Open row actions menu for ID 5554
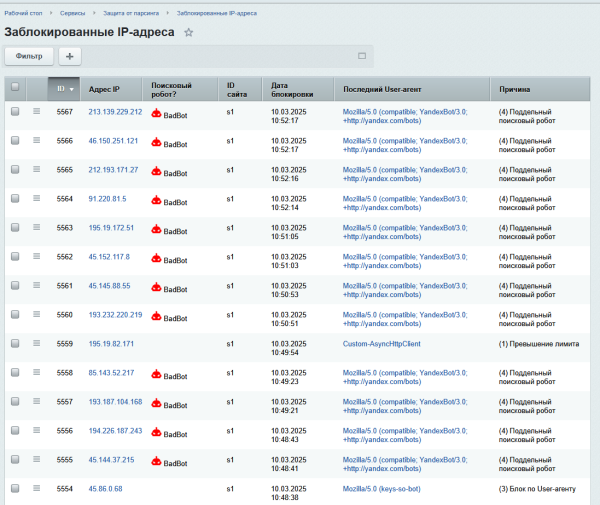Image resolution: width=600 pixels, height=505 pixels. coord(37,489)
